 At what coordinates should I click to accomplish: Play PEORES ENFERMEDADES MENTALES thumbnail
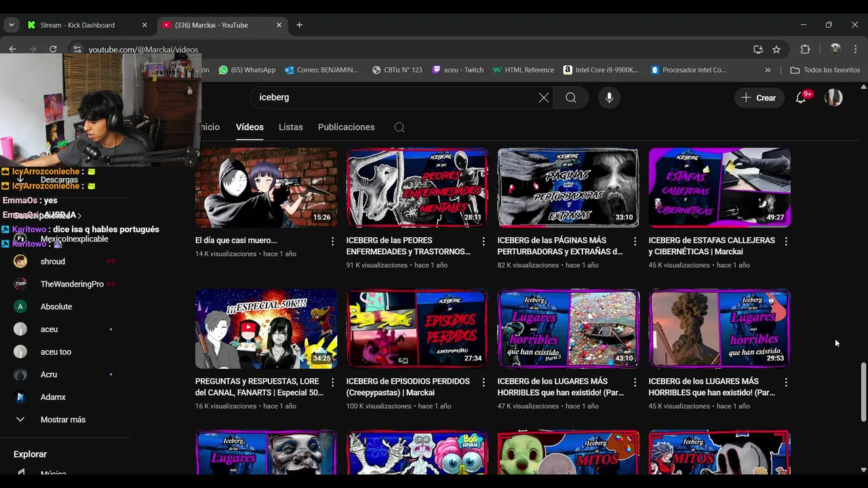[417, 188]
